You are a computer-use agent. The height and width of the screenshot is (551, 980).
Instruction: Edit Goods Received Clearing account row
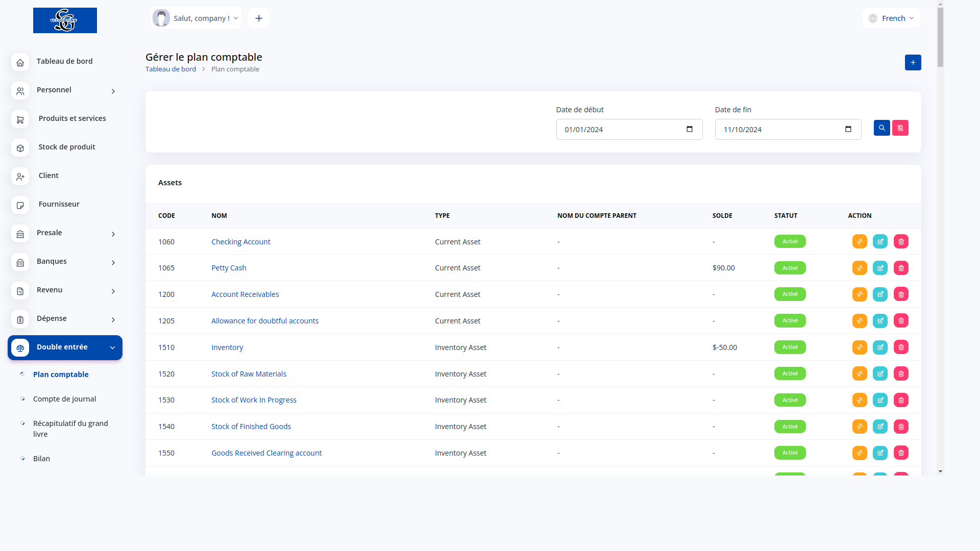click(x=880, y=453)
